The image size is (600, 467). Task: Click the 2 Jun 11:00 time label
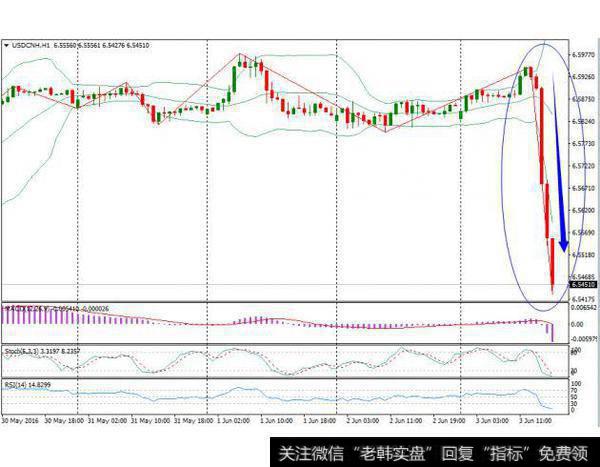tap(406, 420)
